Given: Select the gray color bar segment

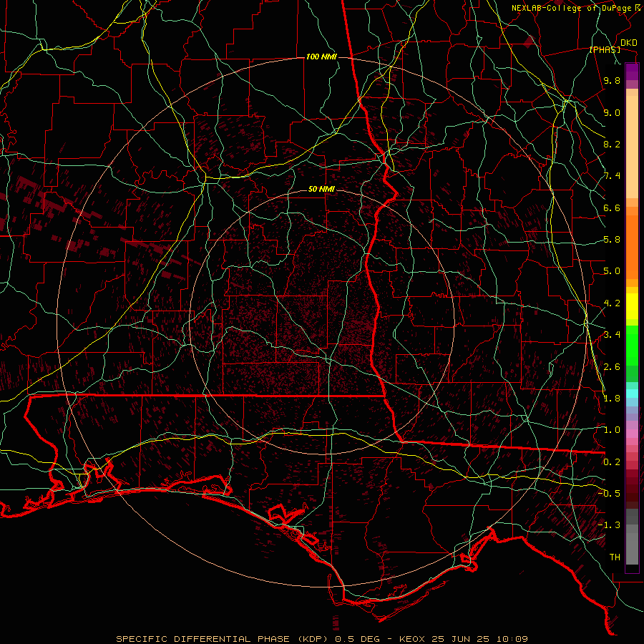Looking at the screenshot, I should (x=632, y=549).
